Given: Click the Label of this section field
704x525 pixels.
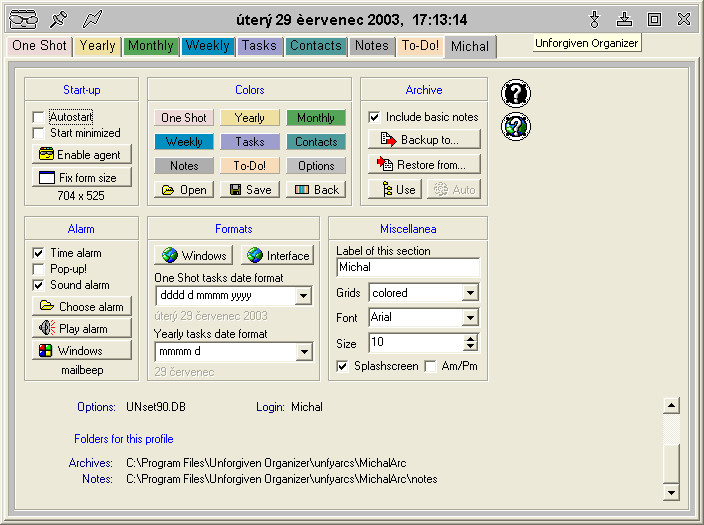Looking at the screenshot, I should tap(408, 267).
